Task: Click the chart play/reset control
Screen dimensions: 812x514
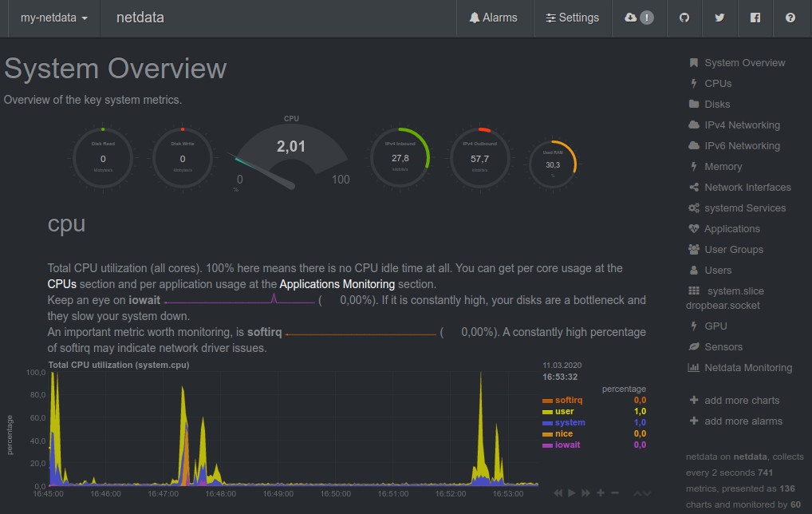Action: tap(572, 492)
